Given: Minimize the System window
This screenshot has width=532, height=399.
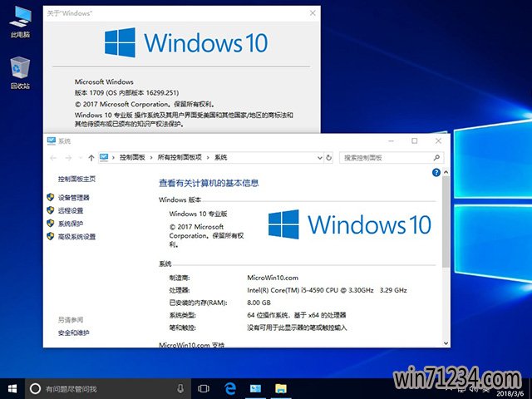Looking at the screenshot, I should point(392,140).
